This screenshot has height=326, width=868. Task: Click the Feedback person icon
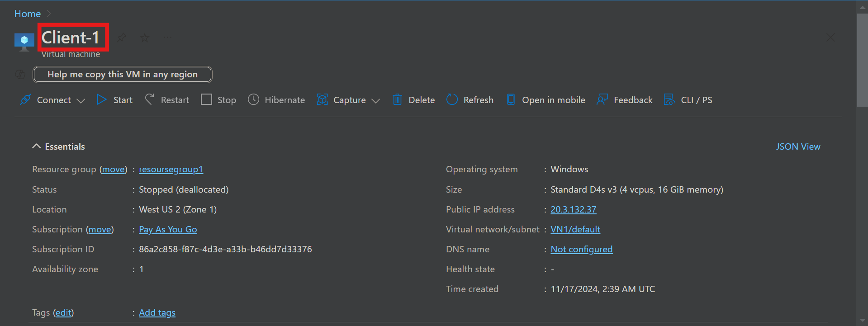pyautogui.click(x=602, y=99)
